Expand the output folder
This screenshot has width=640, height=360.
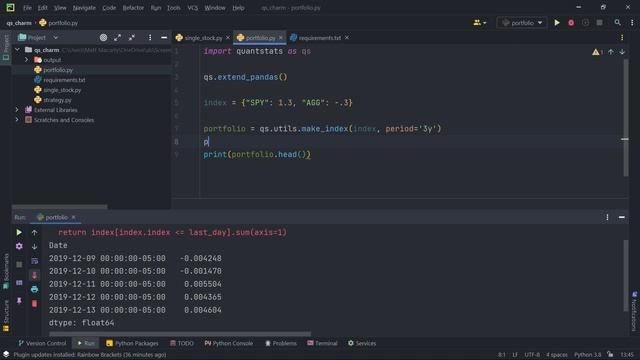[27, 60]
